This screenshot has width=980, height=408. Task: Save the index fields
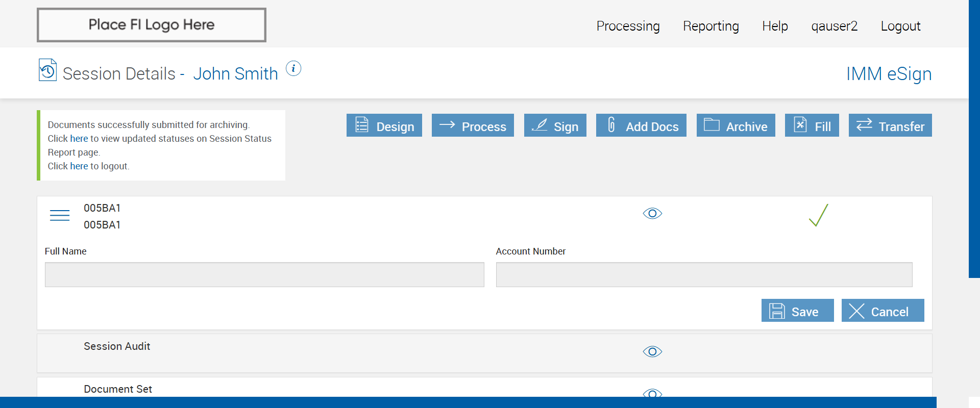coord(798,311)
